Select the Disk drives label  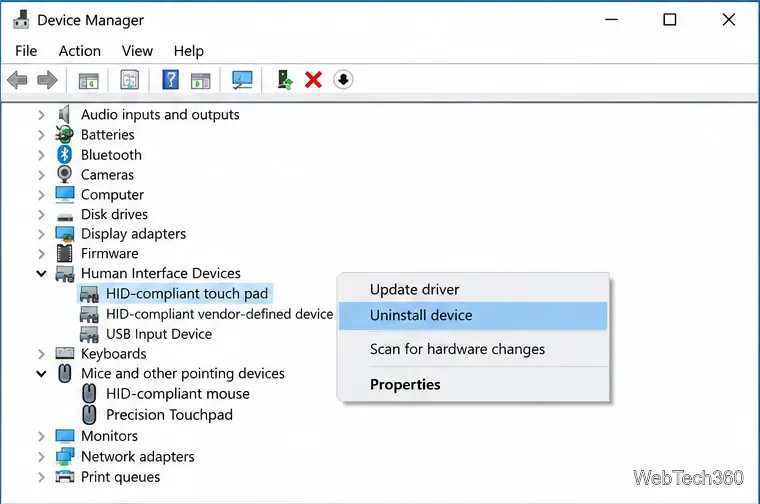tap(114, 214)
